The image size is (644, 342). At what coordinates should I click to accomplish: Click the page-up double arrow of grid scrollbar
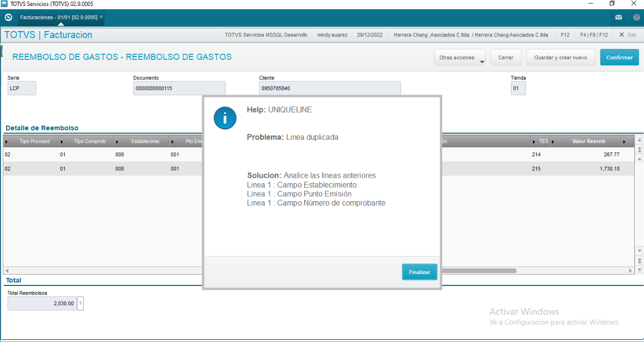tap(639, 150)
